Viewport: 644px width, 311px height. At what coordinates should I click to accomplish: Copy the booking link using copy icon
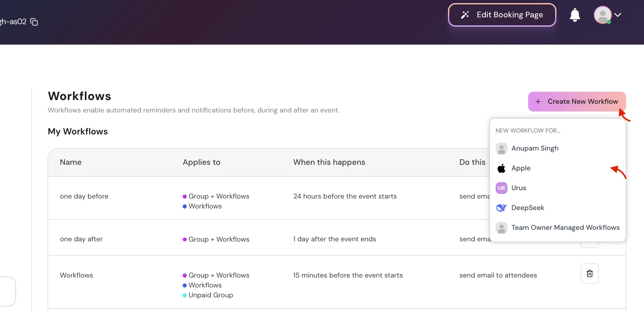pyautogui.click(x=34, y=22)
